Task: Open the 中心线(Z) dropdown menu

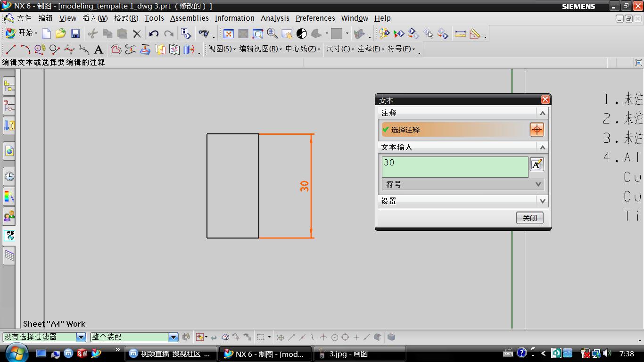Action: [303, 49]
